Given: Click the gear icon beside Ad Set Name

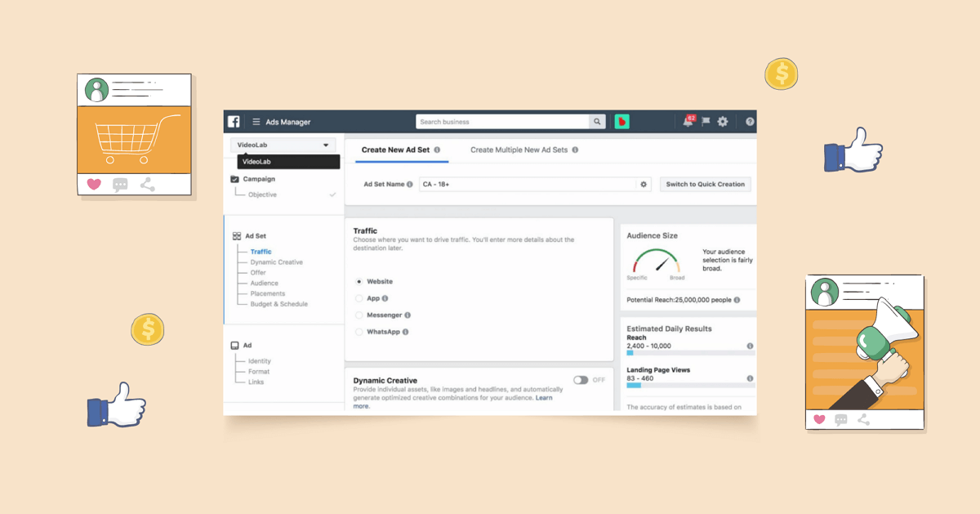Looking at the screenshot, I should [x=644, y=185].
